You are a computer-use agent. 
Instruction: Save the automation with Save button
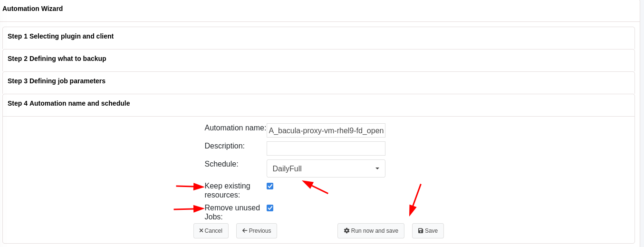tap(428, 231)
